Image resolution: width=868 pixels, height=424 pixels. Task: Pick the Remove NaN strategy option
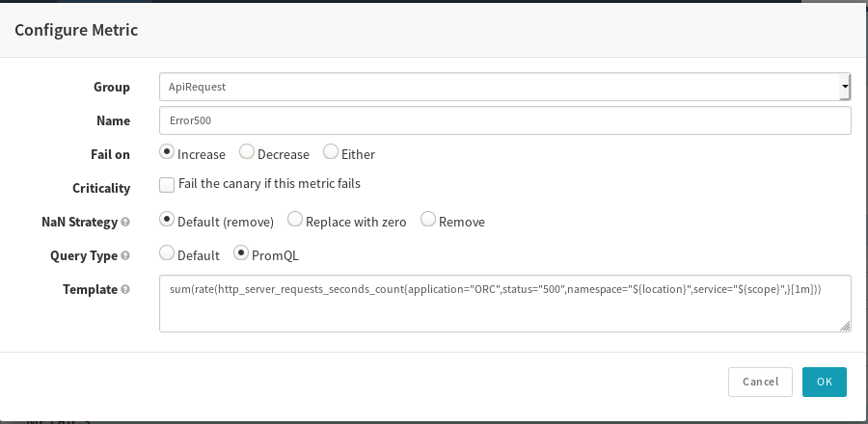click(x=428, y=221)
